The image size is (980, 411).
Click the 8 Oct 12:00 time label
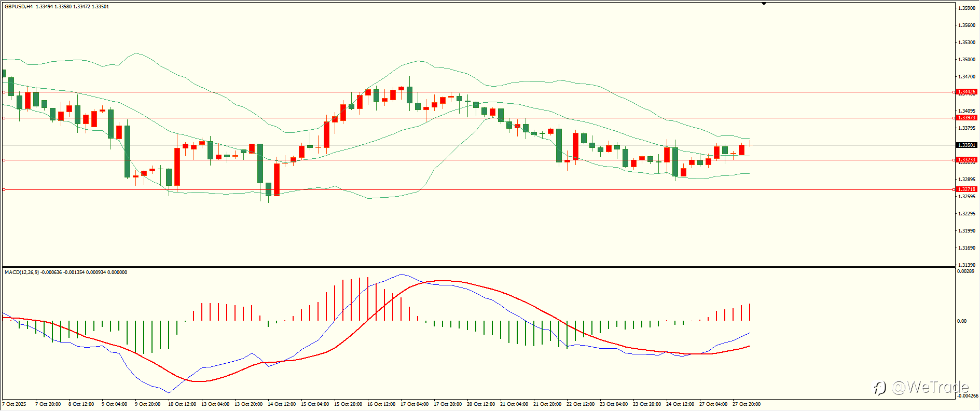tap(81, 404)
